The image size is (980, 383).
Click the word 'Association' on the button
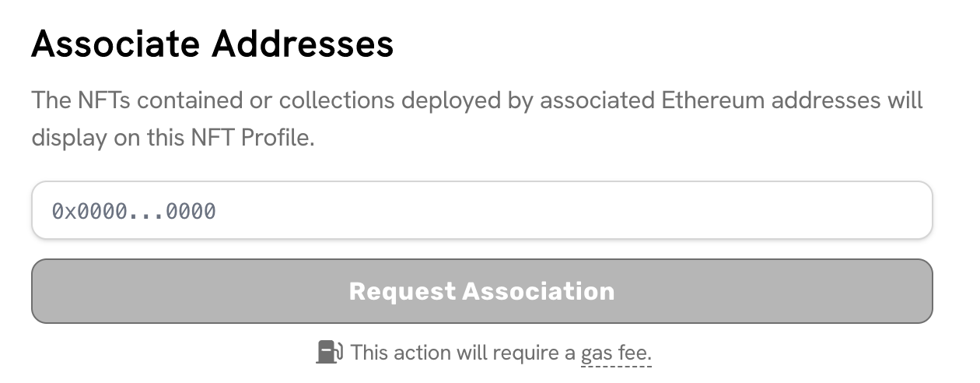[x=538, y=291]
